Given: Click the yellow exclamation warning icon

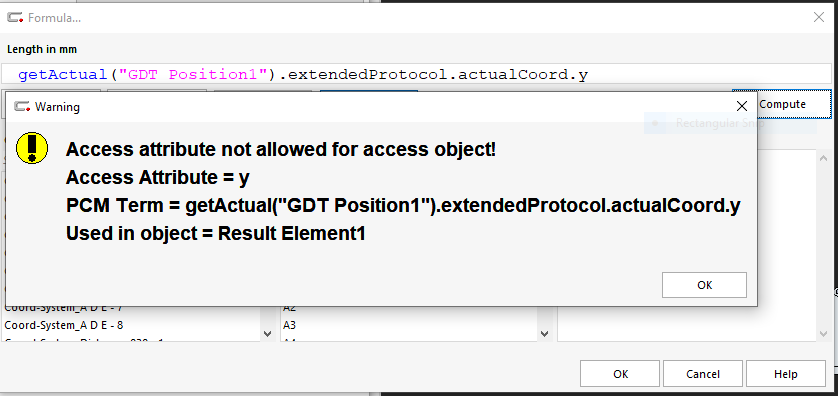Looking at the screenshot, I should [x=32, y=148].
